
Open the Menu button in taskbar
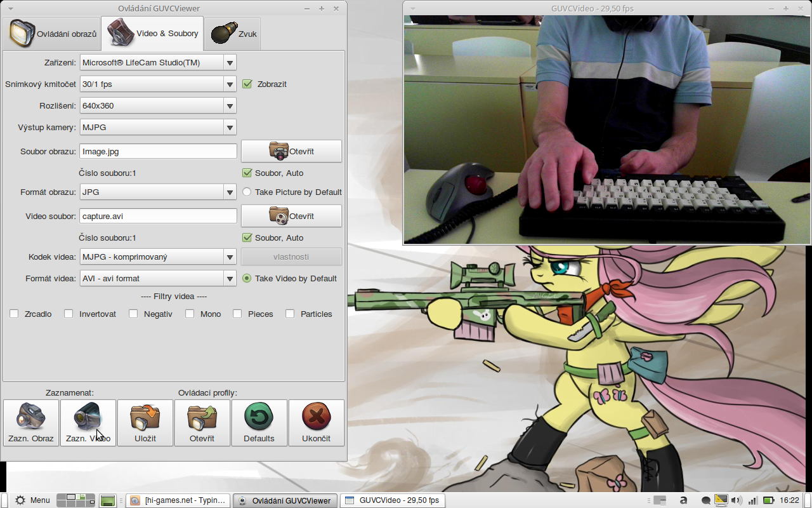[32, 500]
